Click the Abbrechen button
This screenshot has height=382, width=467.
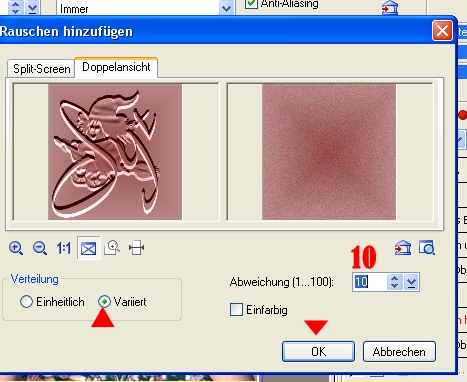coord(399,351)
